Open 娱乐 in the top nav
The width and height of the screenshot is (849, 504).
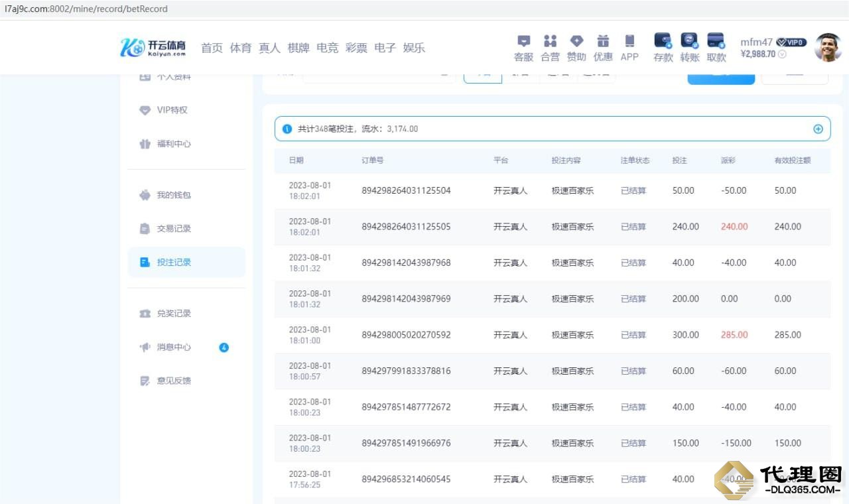[414, 48]
